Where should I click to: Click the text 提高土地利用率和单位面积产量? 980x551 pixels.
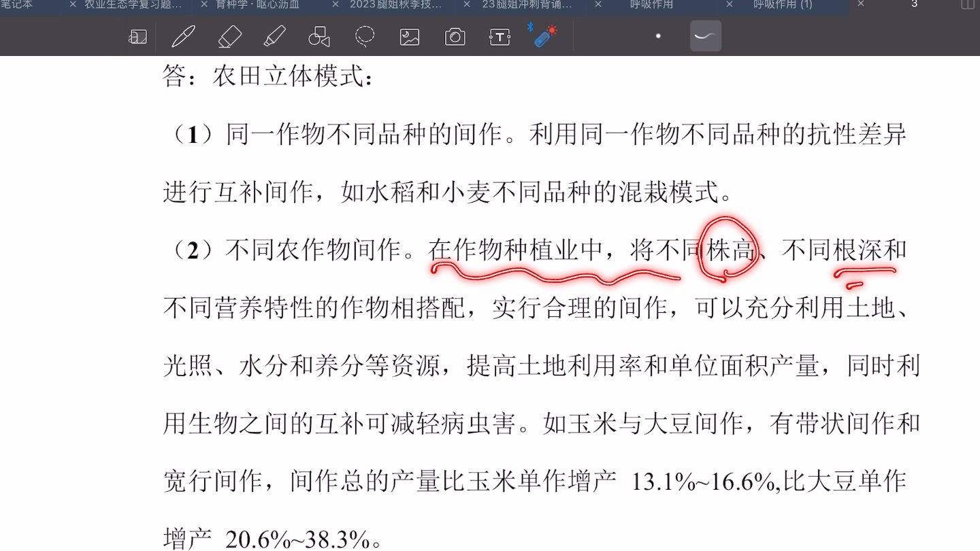(x=643, y=366)
